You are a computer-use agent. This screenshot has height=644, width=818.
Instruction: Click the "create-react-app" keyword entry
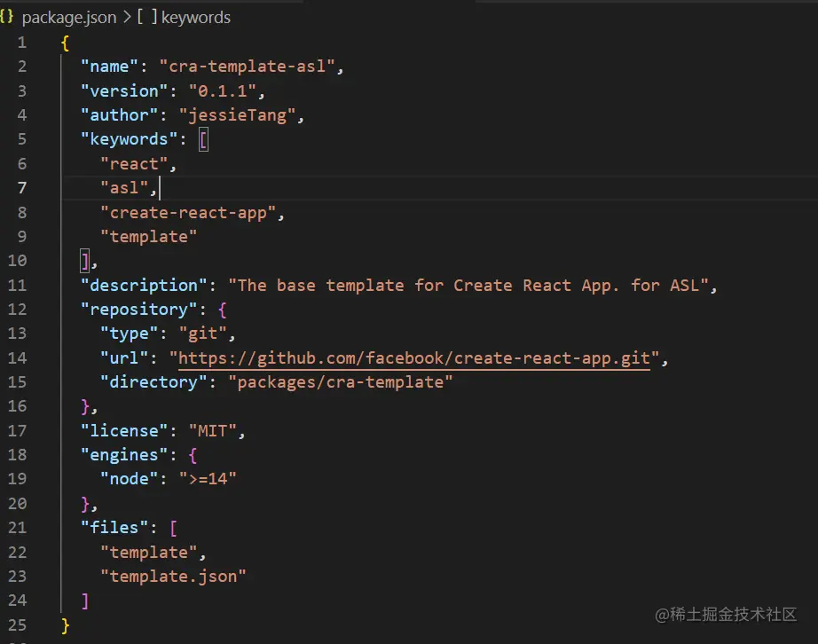tap(188, 213)
